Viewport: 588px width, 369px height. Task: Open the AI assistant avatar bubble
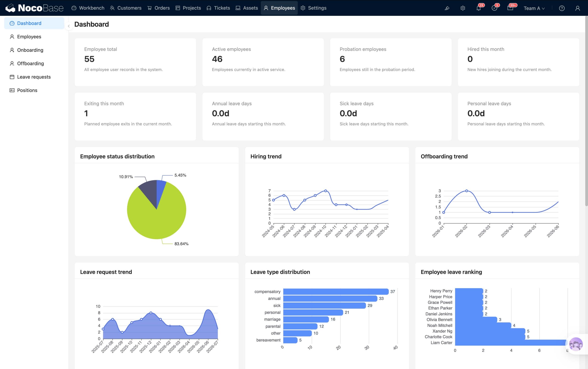(576, 344)
